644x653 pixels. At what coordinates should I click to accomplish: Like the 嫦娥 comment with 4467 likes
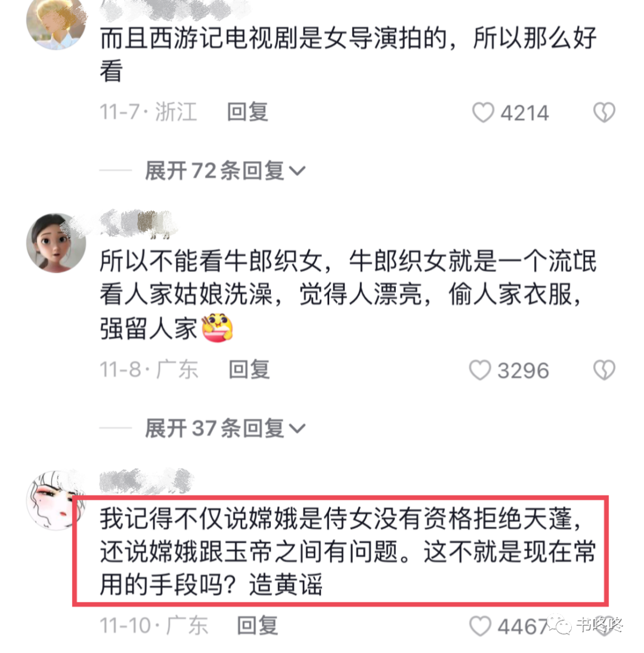[x=480, y=626]
